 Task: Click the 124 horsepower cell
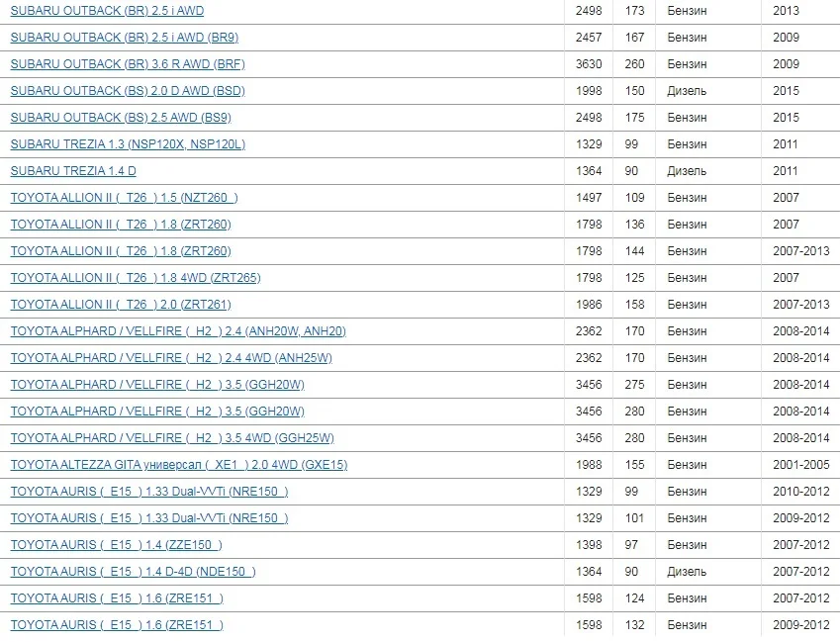634,599
